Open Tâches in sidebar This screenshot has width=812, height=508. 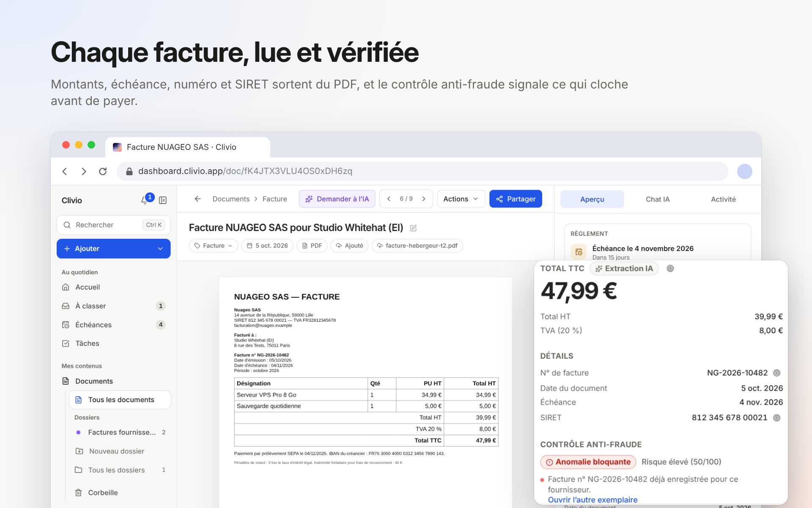tap(113, 343)
